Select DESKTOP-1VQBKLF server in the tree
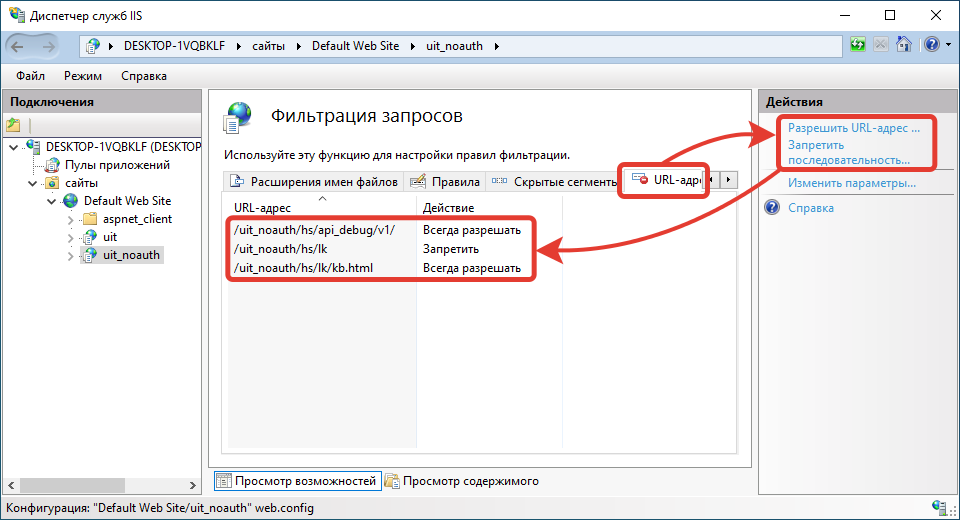This screenshot has height=520, width=960. pos(123,147)
